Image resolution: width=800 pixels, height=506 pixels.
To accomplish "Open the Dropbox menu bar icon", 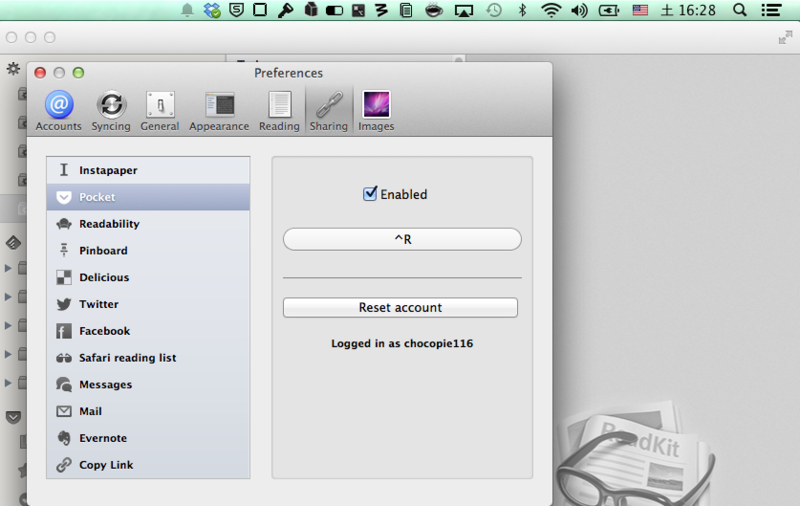I will (212, 10).
